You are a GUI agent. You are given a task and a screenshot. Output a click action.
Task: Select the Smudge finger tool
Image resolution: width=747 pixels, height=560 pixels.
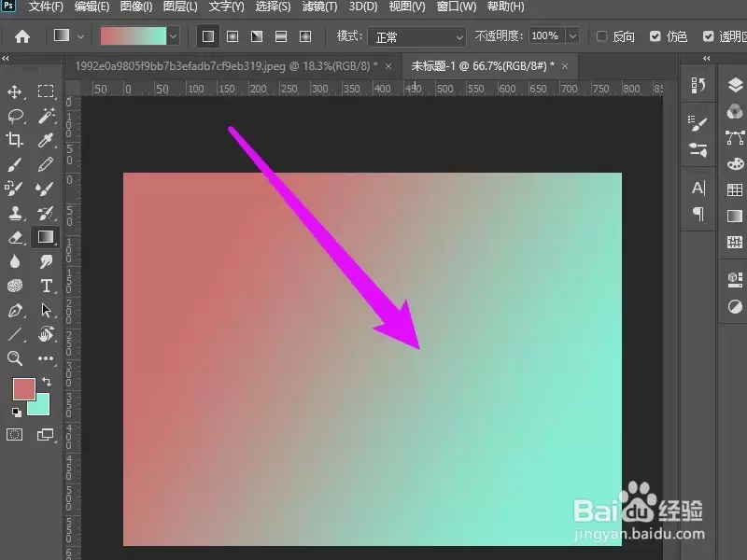[x=46, y=261]
